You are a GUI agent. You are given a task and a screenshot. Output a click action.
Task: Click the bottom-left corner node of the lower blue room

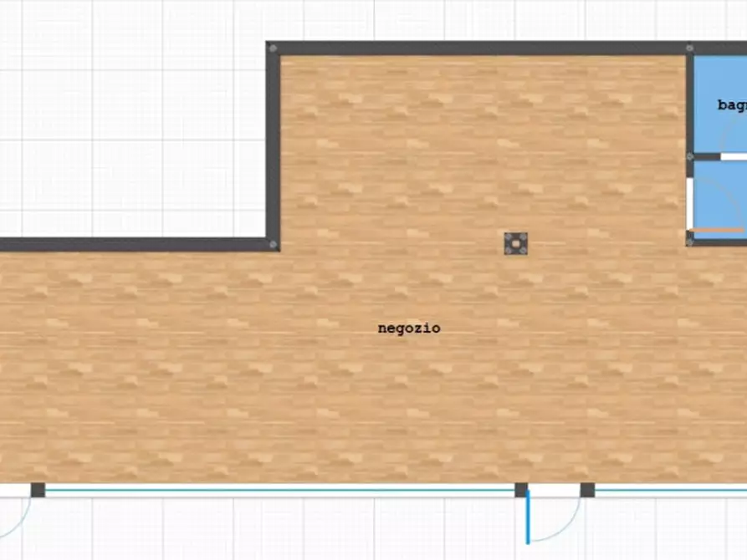coord(690,242)
